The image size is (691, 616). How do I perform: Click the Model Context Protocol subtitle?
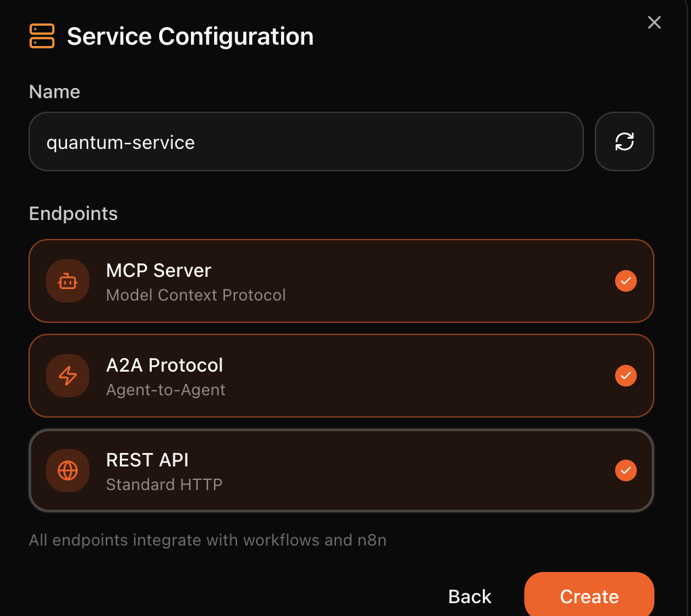196,295
